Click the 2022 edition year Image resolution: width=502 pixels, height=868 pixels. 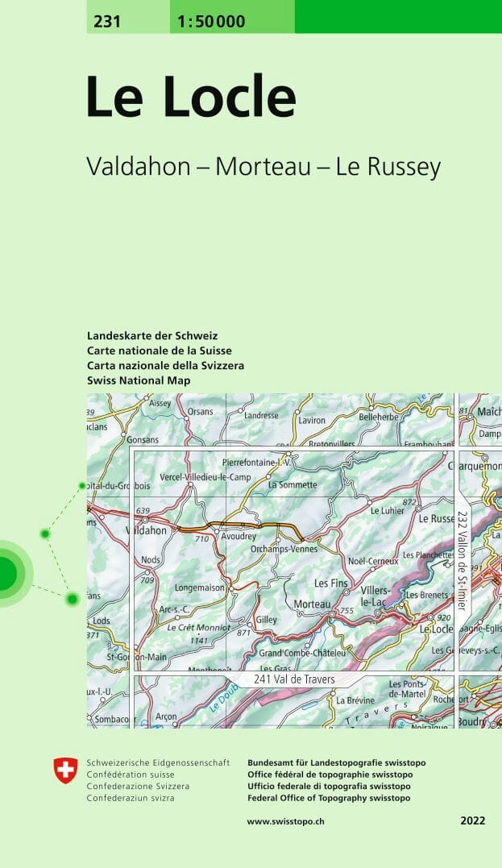coord(473,821)
